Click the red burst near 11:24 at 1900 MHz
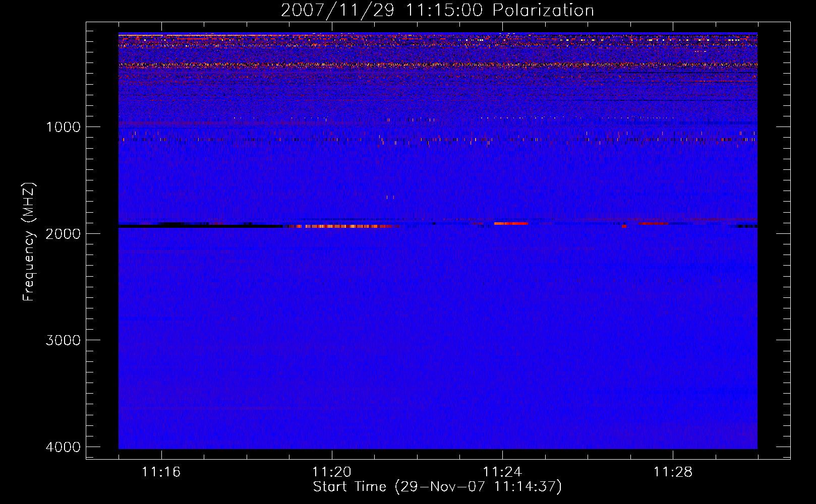The height and width of the screenshot is (504, 816). 511,223
